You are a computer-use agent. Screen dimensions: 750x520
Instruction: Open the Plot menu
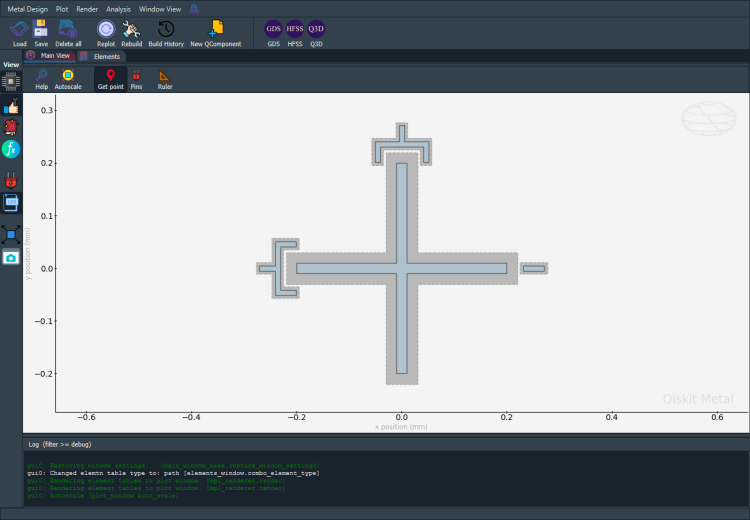(x=62, y=9)
